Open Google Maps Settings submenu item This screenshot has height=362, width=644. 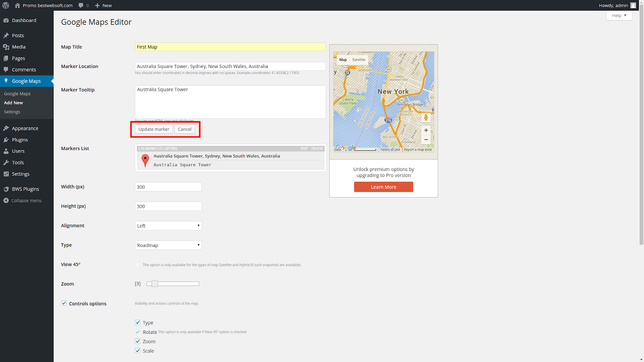click(x=12, y=112)
